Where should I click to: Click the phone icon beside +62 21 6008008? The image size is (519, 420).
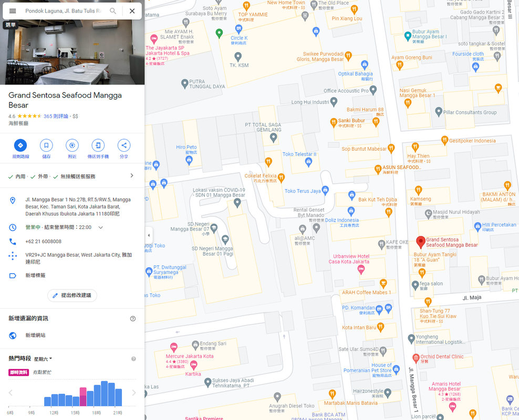coord(13,241)
